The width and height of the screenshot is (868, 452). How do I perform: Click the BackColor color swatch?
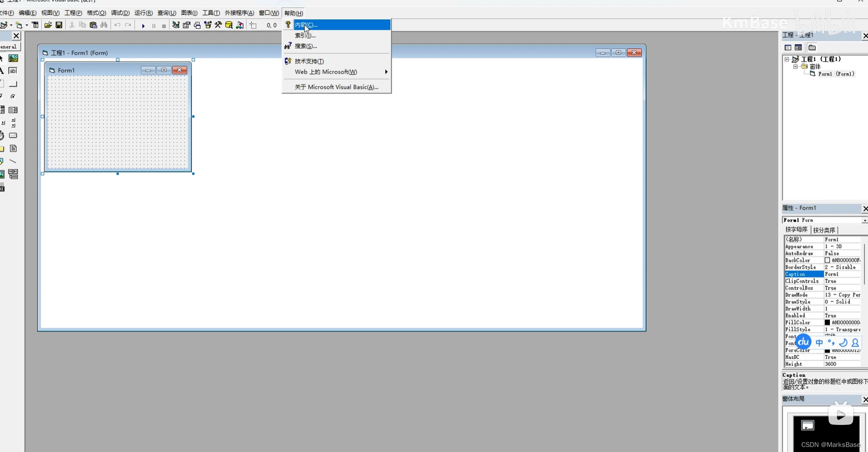click(x=827, y=260)
